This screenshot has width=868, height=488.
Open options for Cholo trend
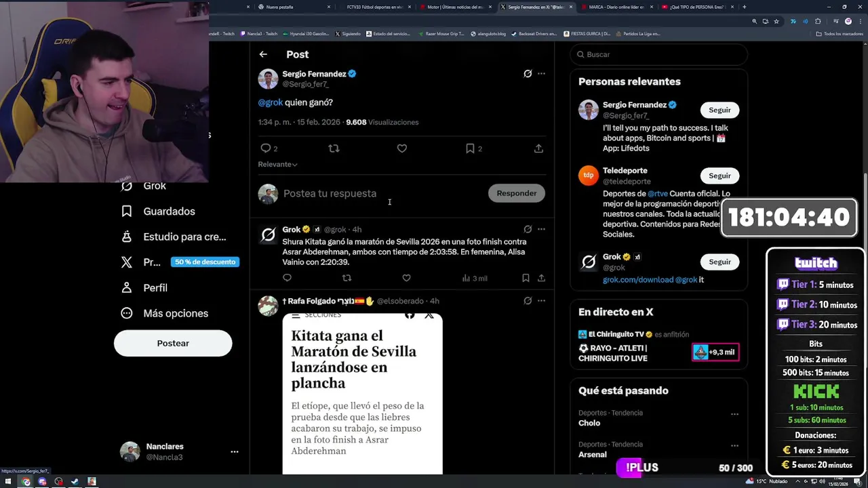tap(734, 413)
